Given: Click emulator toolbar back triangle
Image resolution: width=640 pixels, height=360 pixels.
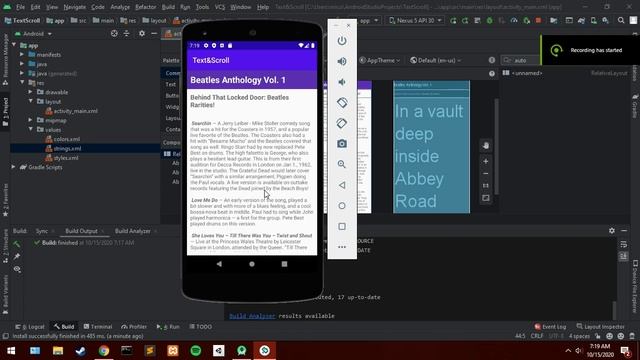Looking at the screenshot, I should point(342,185).
